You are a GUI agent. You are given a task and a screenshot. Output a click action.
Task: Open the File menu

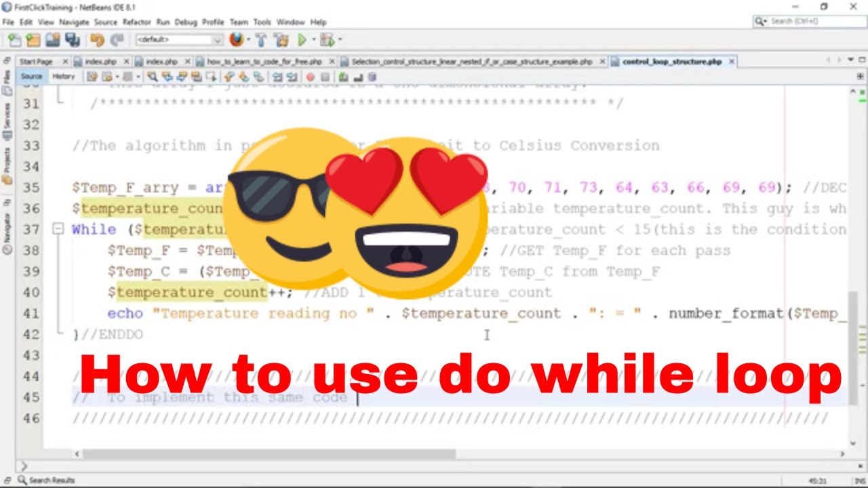point(8,22)
